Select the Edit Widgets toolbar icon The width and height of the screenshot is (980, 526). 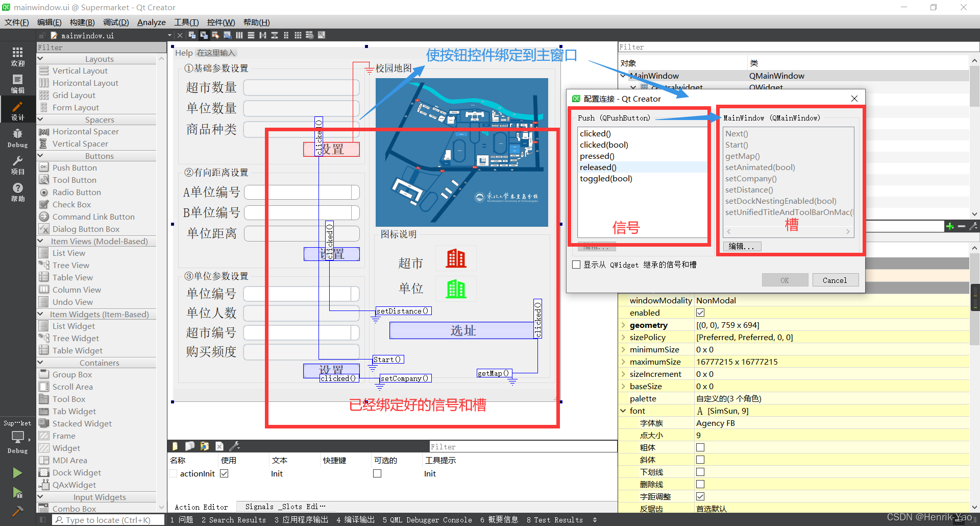(x=192, y=35)
